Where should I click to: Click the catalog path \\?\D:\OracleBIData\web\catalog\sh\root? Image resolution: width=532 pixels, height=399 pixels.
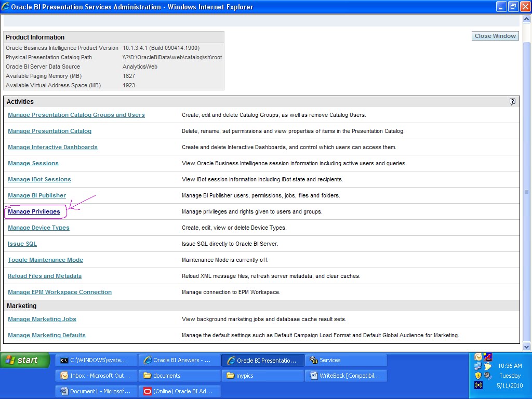(172, 57)
